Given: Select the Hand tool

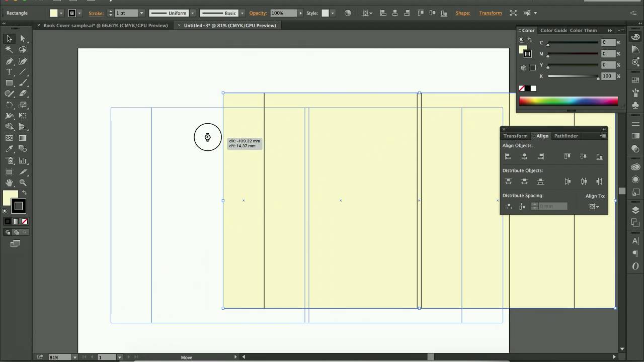Looking at the screenshot, I should coord(9,183).
